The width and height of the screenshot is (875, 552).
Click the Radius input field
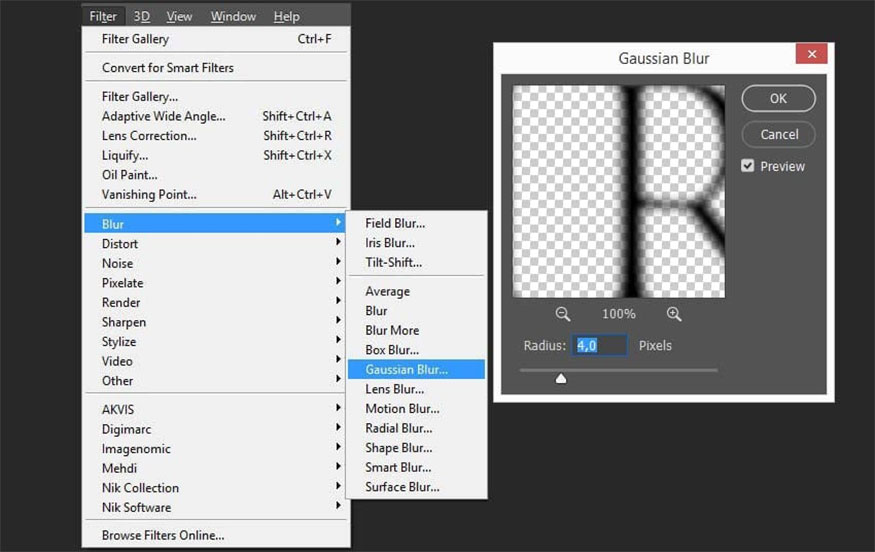[x=600, y=346]
